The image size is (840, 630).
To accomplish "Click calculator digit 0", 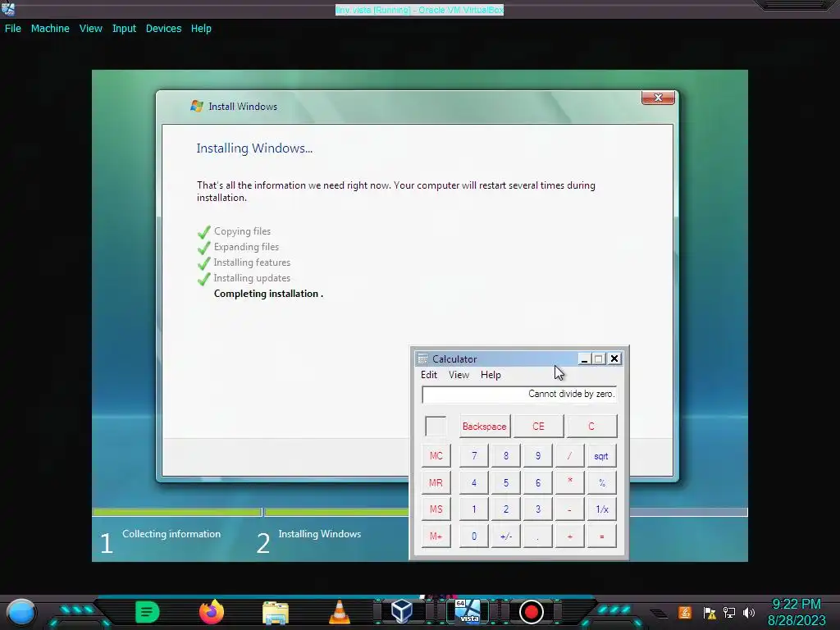I will (x=474, y=536).
